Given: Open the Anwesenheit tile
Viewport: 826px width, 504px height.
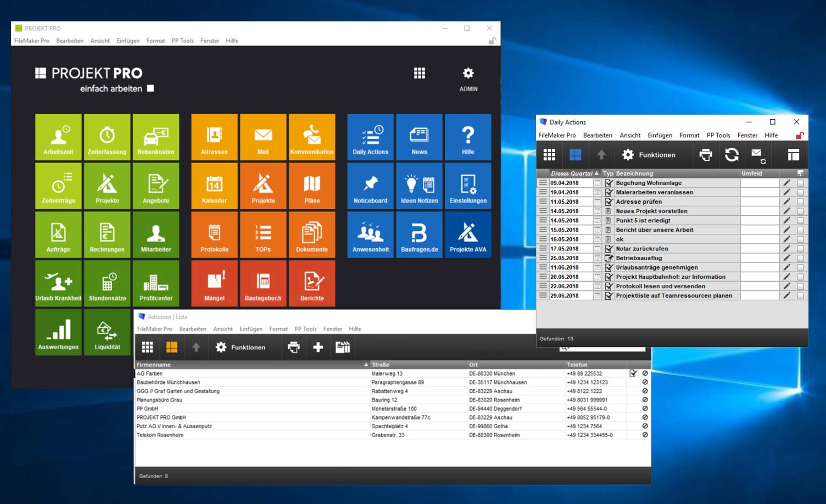Looking at the screenshot, I should pyautogui.click(x=370, y=235).
